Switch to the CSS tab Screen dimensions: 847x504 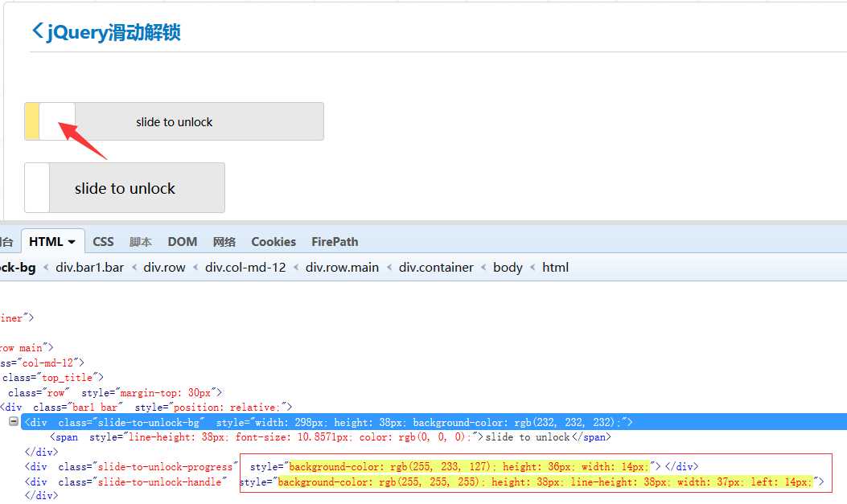click(x=103, y=242)
